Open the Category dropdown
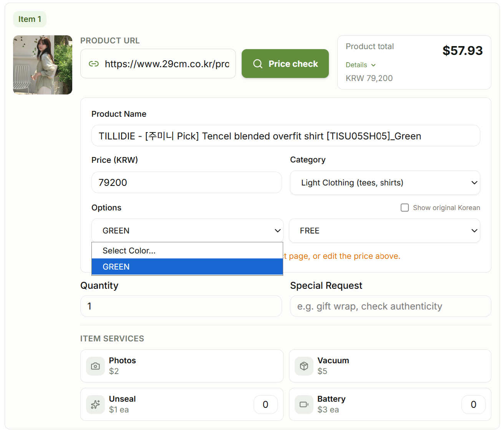Image resolution: width=504 pixels, height=432 pixels. click(x=385, y=183)
